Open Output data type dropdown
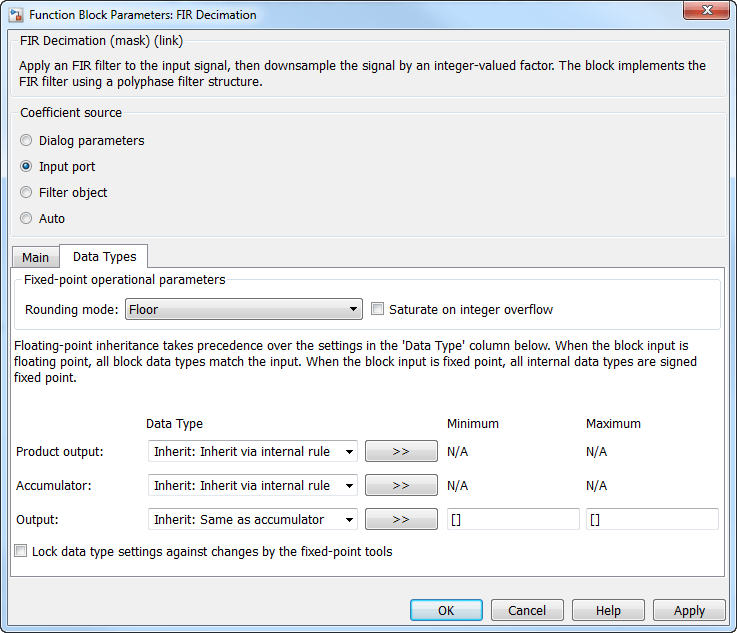This screenshot has height=633, width=737. coord(253,519)
